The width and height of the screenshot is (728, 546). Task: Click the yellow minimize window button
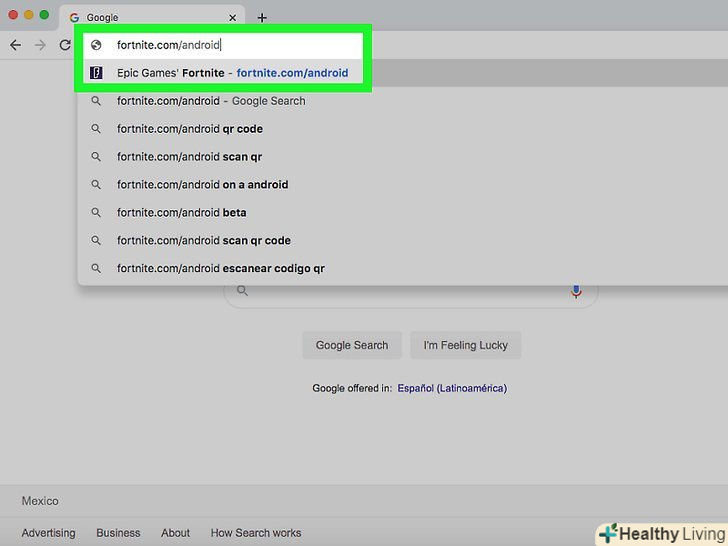(29, 15)
